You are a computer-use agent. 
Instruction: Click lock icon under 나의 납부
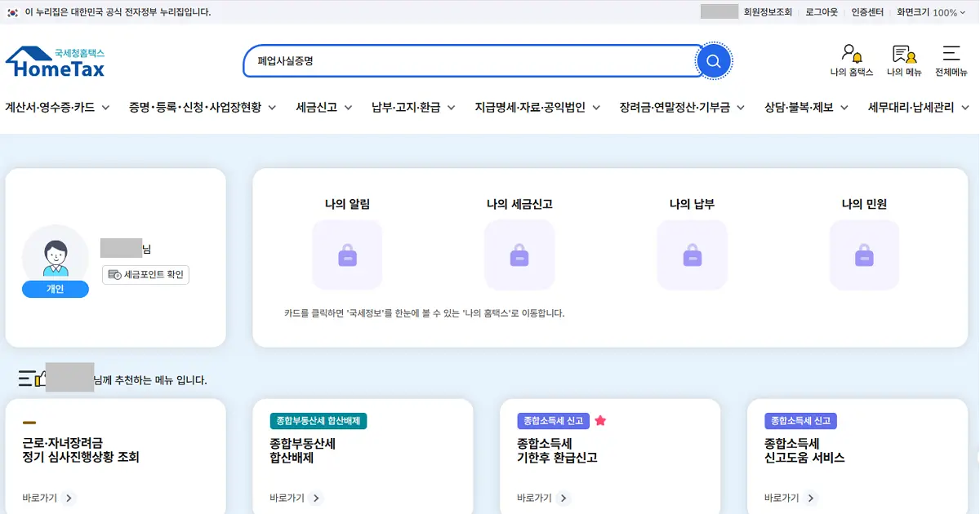(692, 255)
